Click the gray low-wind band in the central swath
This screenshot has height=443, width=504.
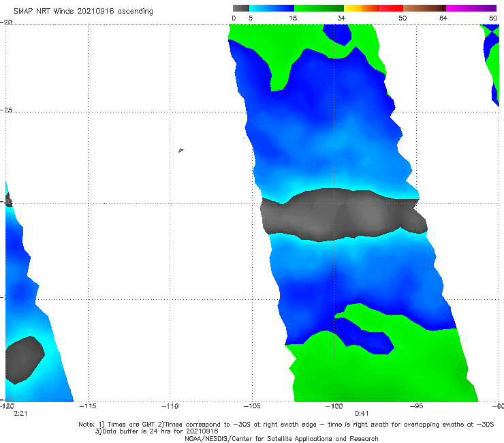coord(343,215)
